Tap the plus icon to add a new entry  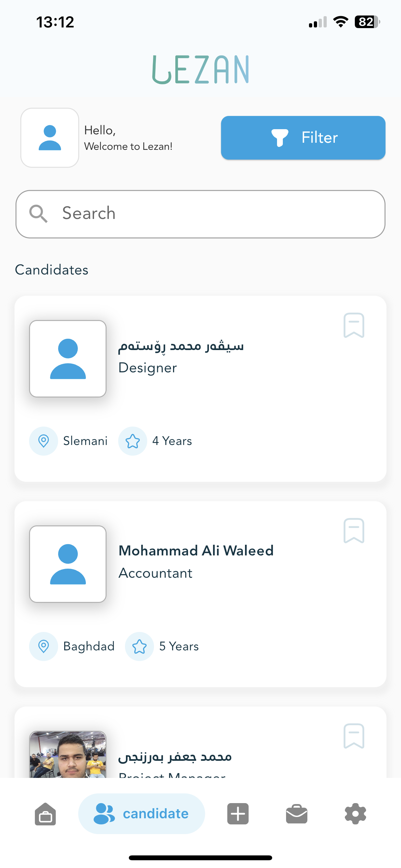(238, 813)
